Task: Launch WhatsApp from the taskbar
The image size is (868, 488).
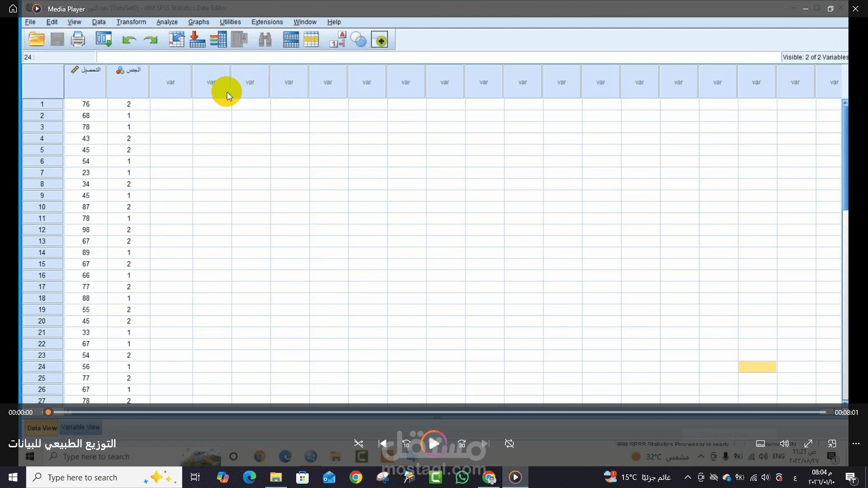Action: click(462, 477)
